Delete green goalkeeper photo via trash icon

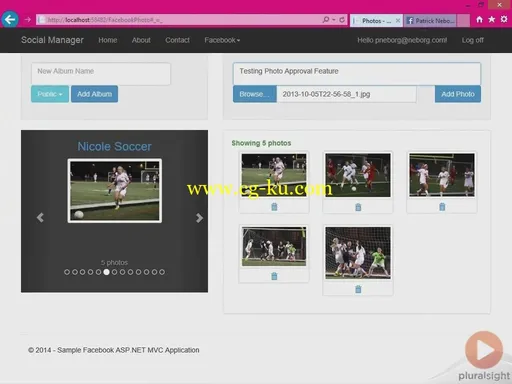358,289
